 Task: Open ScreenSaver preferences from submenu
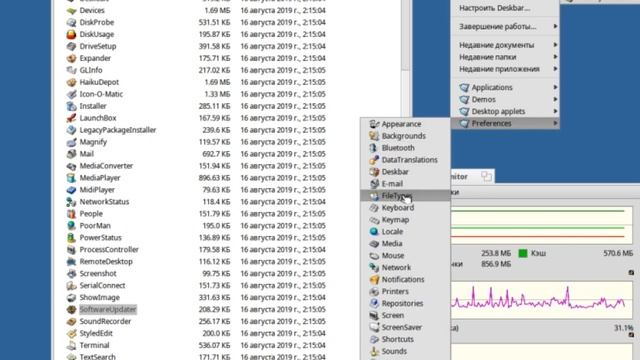[405, 327]
